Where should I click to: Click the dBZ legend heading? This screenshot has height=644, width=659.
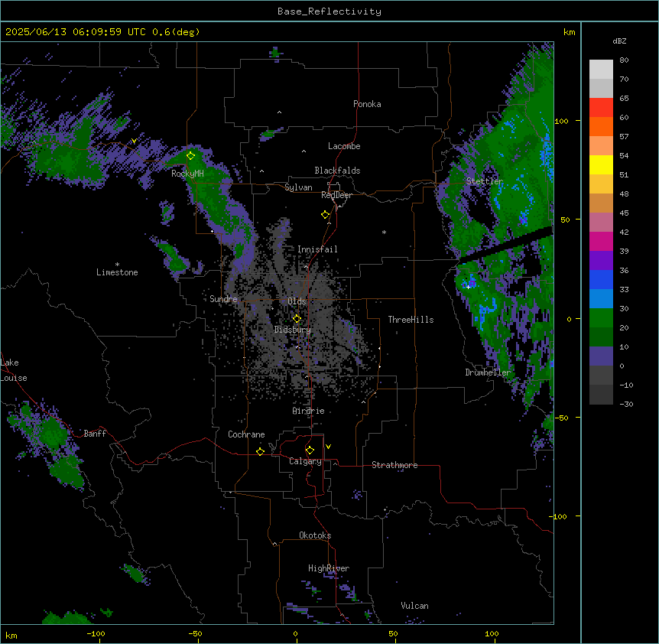click(619, 41)
